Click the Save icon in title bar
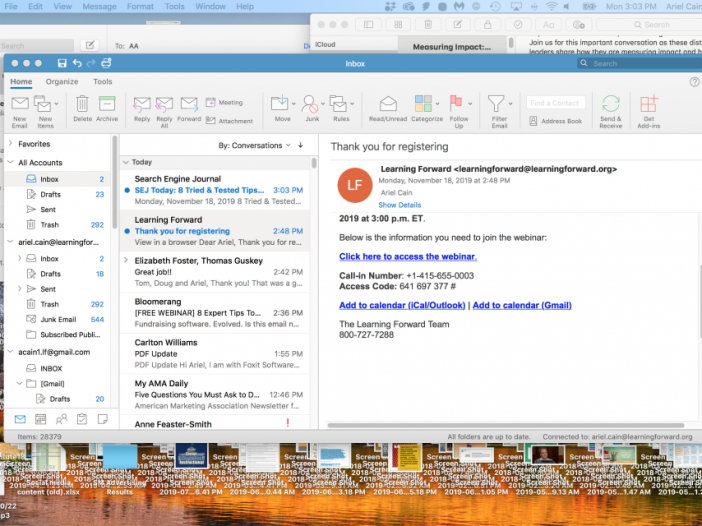Image resolution: width=702 pixels, height=526 pixels. [62, 63]
